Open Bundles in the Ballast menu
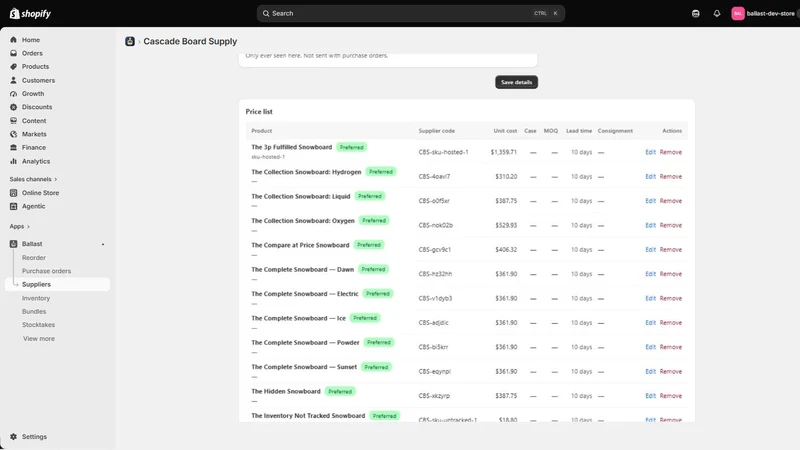 pos(34,311)
